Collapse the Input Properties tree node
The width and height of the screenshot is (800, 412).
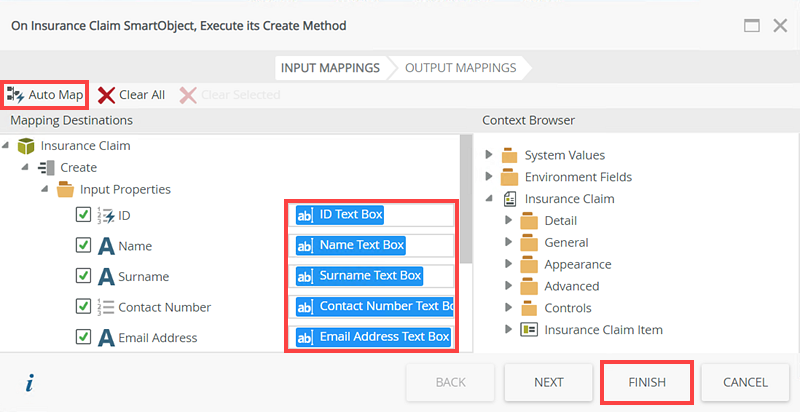point(45,189)
